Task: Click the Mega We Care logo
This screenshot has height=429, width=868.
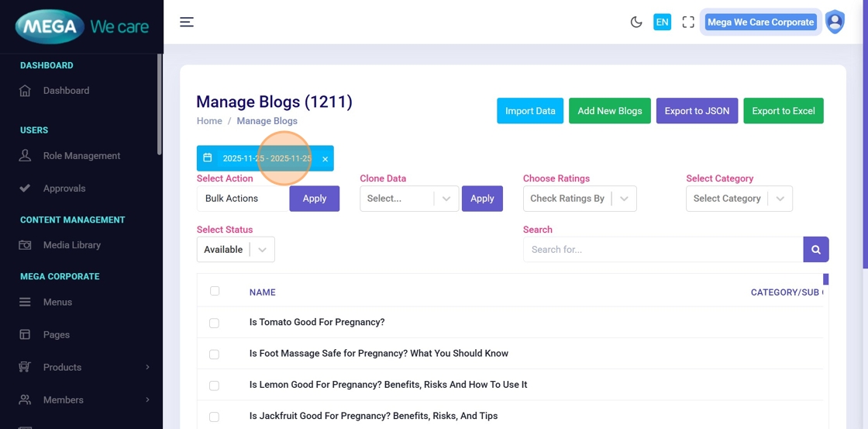Action: 81,27
